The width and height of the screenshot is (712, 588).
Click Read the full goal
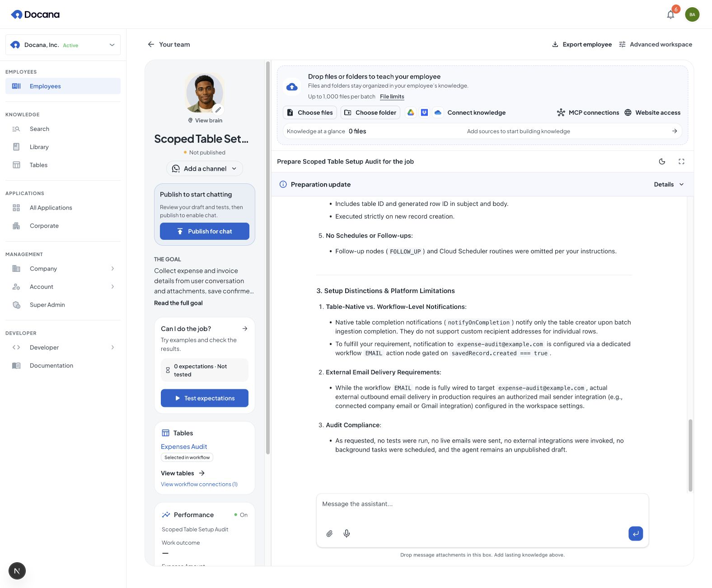tap(178, 303)
